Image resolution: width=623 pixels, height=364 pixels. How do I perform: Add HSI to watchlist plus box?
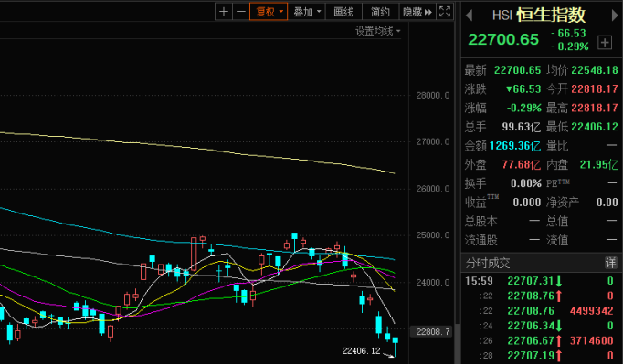[605, 42]
